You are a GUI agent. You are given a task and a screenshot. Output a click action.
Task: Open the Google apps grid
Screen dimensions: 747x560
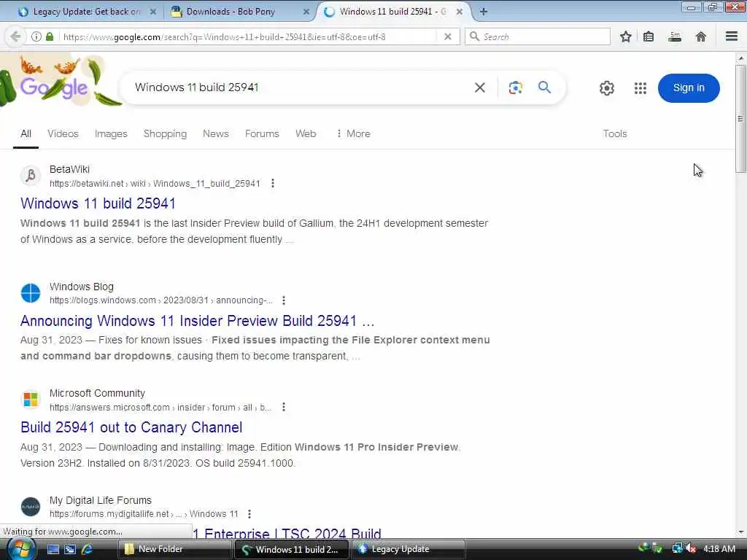(x=640, y=88)
